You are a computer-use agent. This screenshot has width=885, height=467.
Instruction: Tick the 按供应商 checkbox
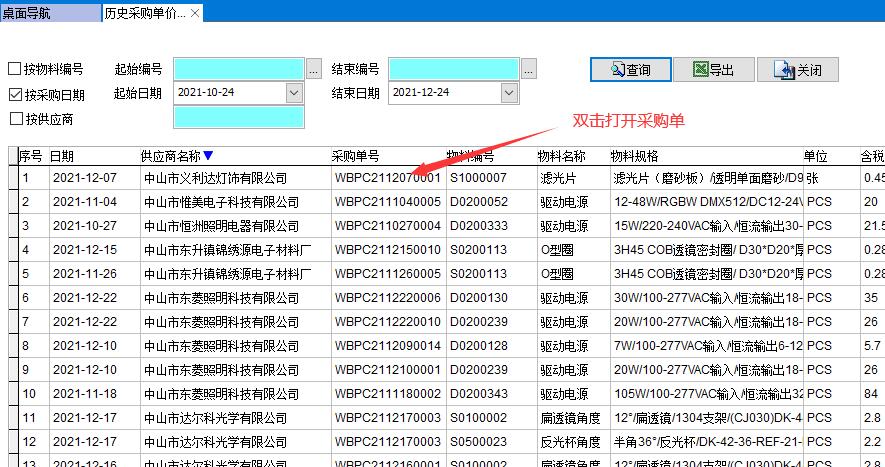(15, 119)
